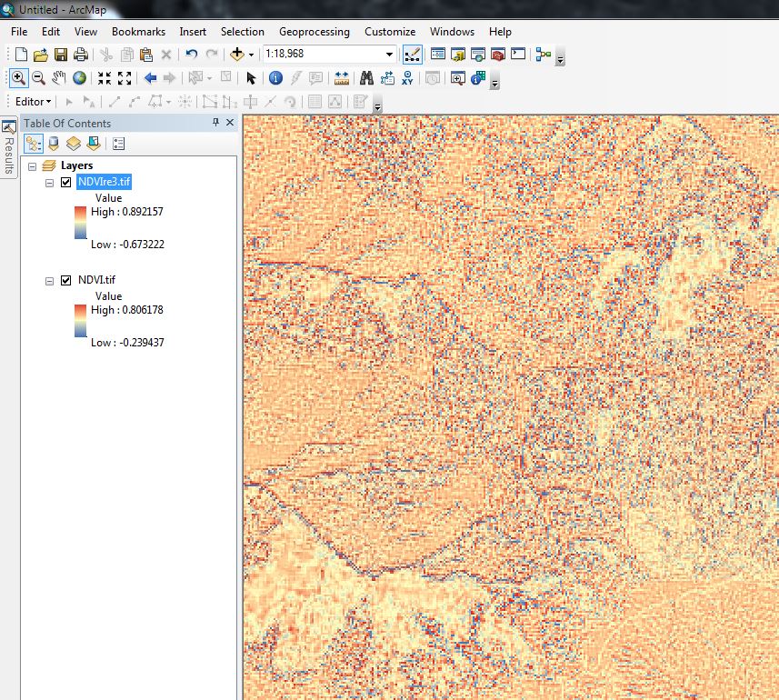Open the Add Data dropdown arrow

click(252, 55)
